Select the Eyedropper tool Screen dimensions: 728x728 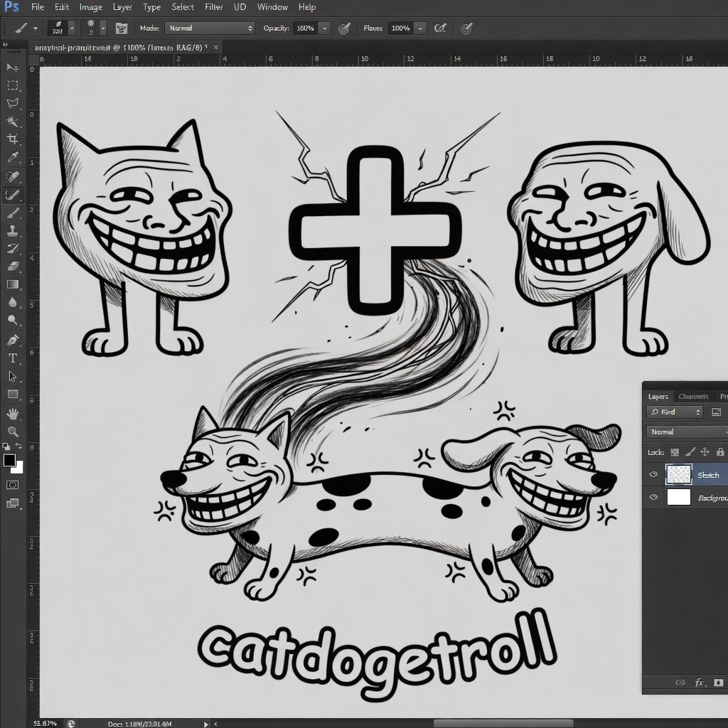(x=13, y=158)
